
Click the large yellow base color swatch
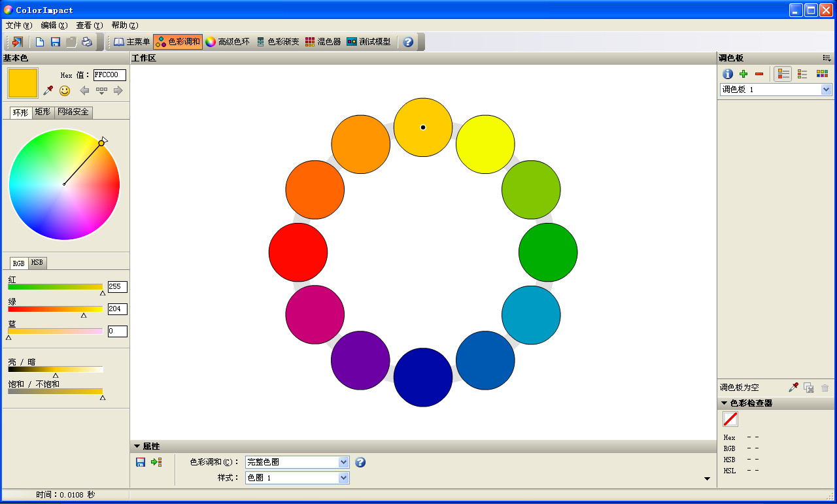(23, 83)
